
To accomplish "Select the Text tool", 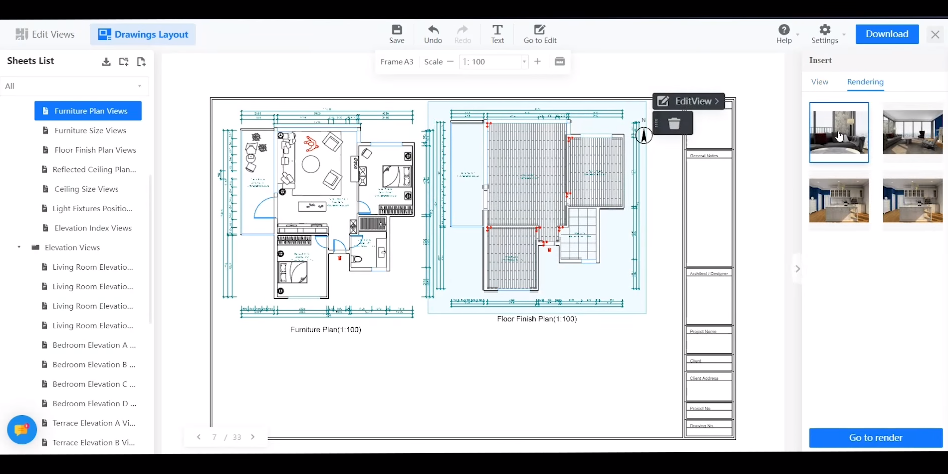I will (x=497, y=30).
